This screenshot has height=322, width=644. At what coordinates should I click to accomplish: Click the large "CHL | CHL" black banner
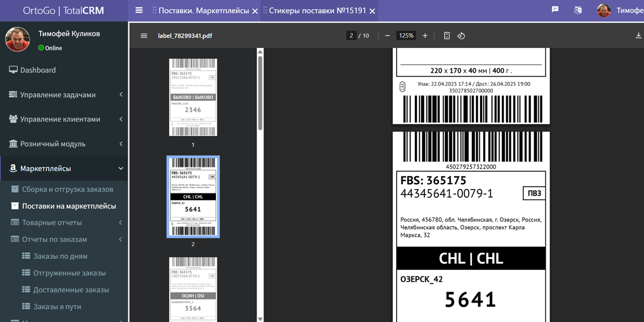point(471,258)
